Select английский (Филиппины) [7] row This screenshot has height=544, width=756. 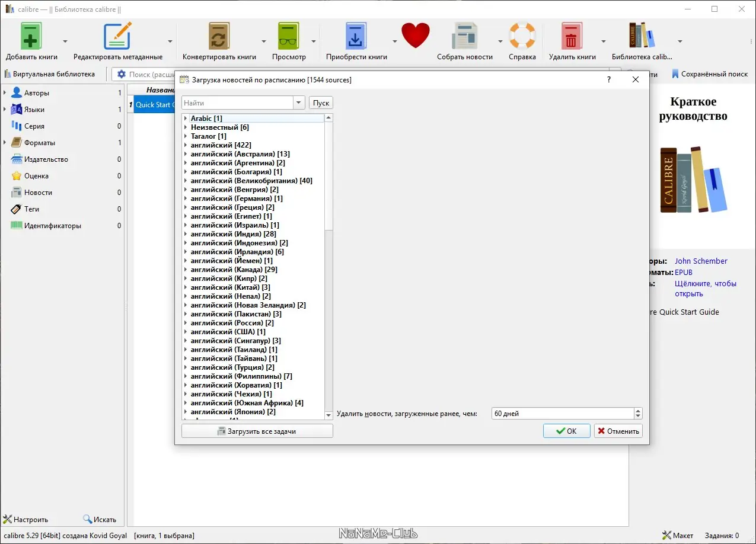(x=241, y=376)
